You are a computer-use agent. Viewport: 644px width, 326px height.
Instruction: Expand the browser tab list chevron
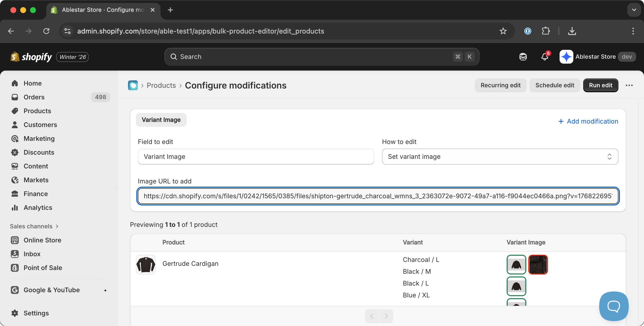(634, 10)
